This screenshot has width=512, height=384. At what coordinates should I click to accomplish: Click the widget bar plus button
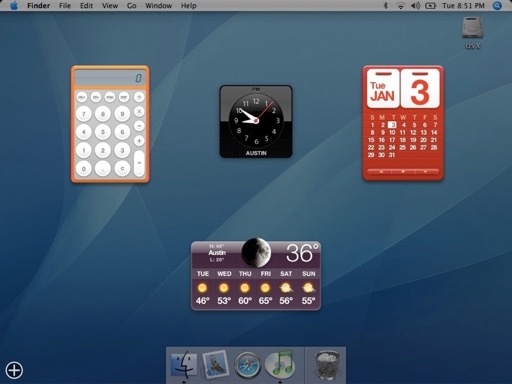click(x=14, y=370)
